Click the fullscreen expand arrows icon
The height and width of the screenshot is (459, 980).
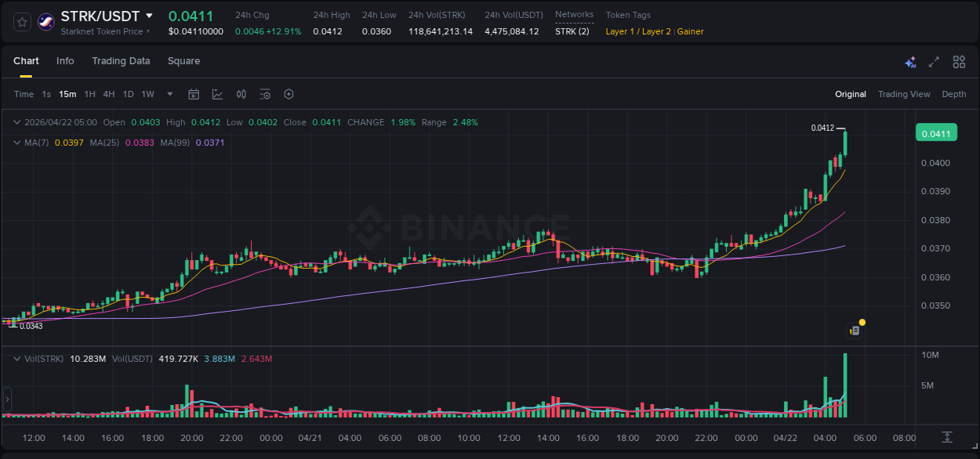[933, 61]
